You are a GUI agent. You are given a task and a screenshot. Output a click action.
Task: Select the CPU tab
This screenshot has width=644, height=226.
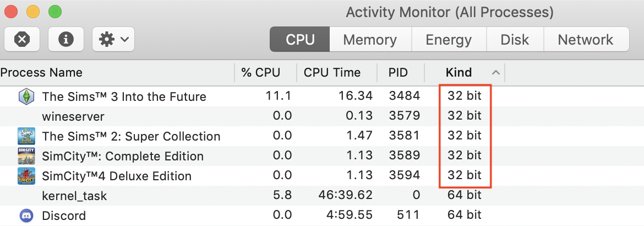(300, 40)
